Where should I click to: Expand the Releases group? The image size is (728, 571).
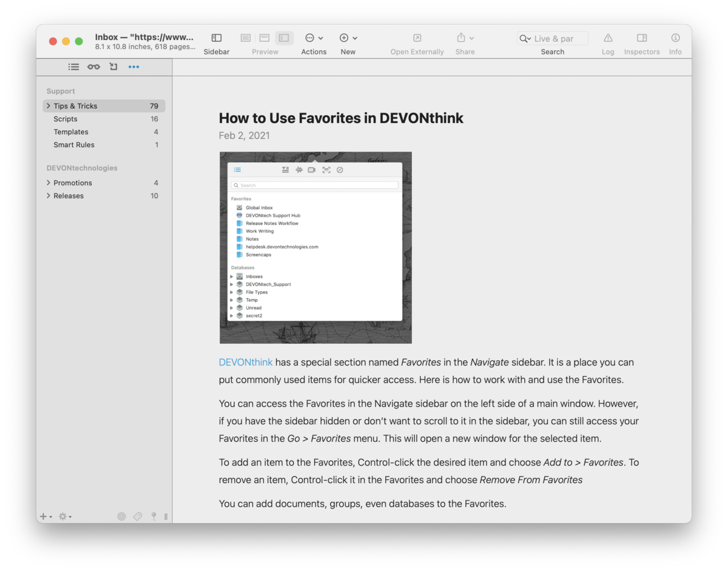[x=49, y=196]
